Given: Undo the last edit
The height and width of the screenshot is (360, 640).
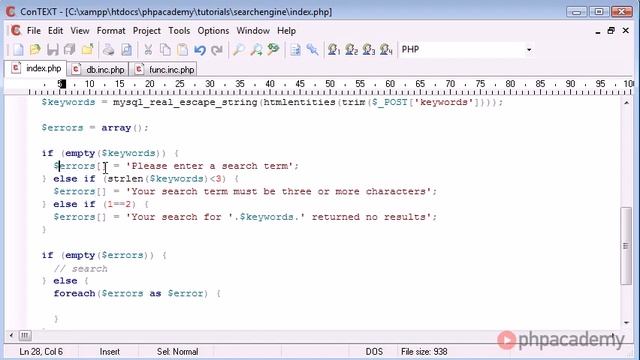Looking at the screenshot, I should [200, 50].
